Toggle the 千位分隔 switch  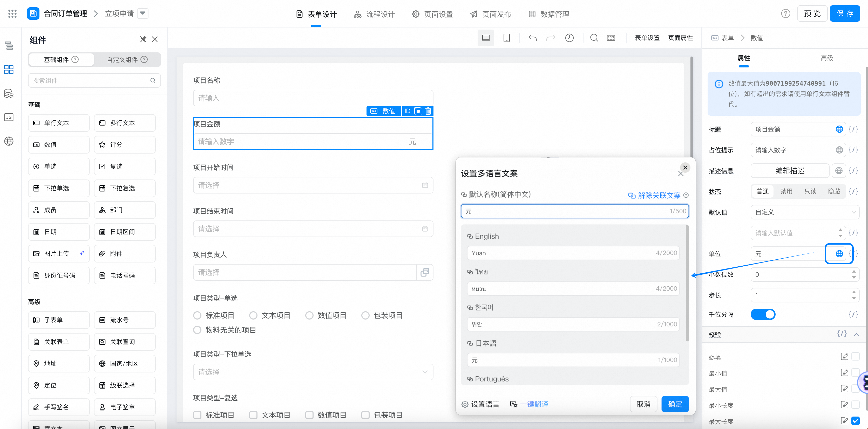pyautogui.click(x=763, y=314)
